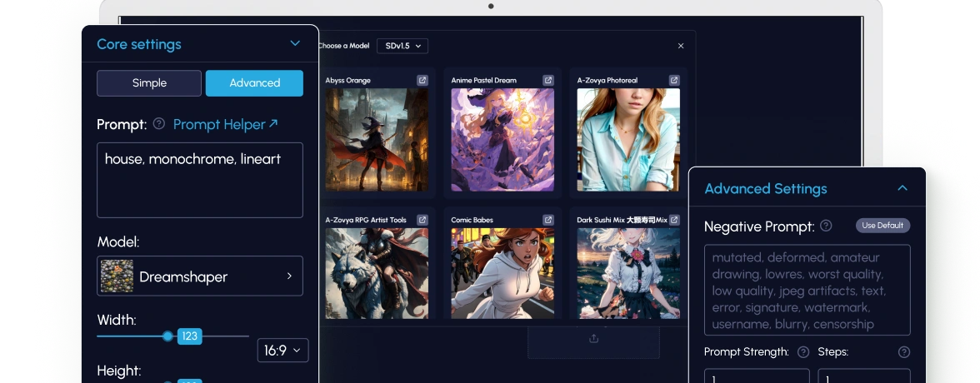This screenshot has height=383, width=980.
Task: Click the prompt text box
Action: click(200, 180)
